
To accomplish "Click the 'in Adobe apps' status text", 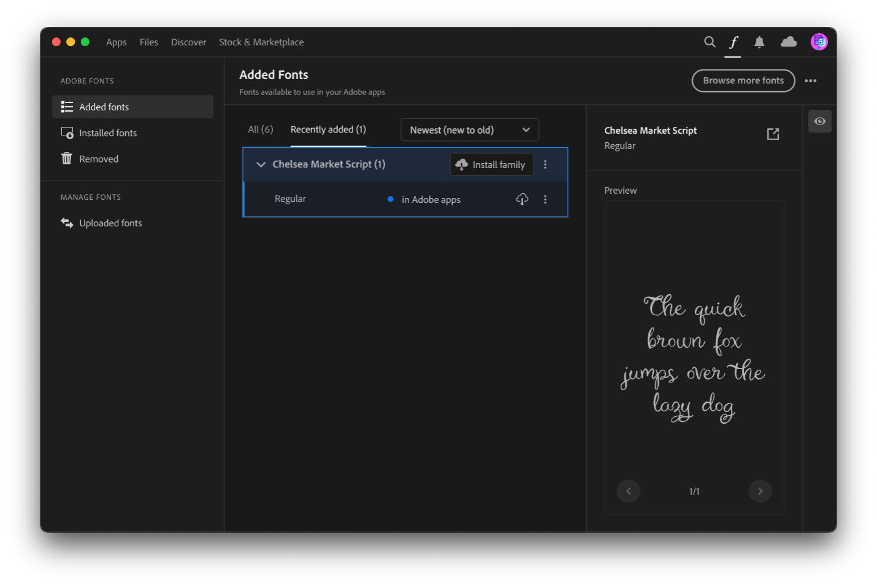I will [x=431, y=200].
